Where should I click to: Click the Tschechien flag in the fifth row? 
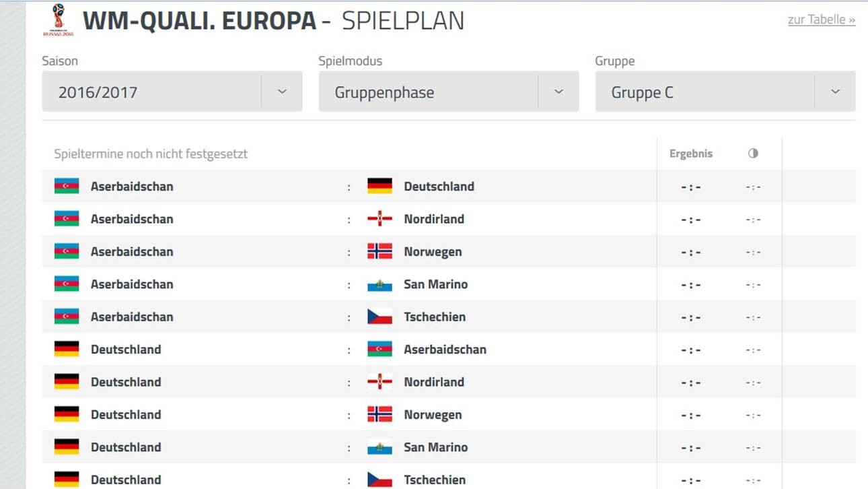click(x=379, y=317)
